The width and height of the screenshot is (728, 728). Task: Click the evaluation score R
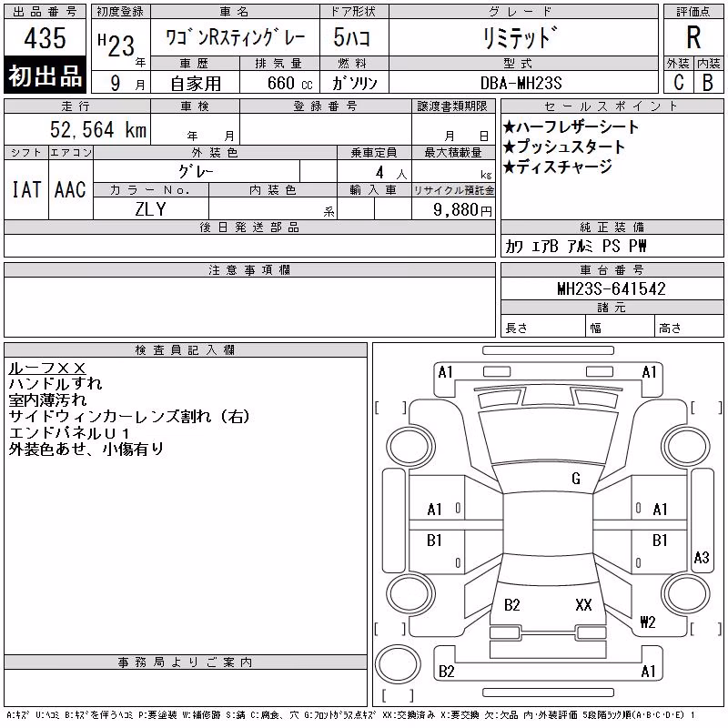click(693, 37)
